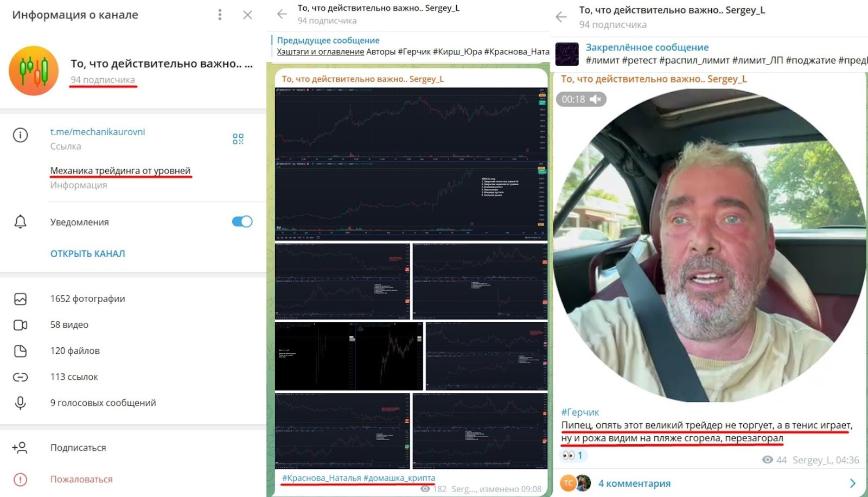868x497 pixels.
Task: Click the Информация о канале heading
Action: [75, 15]
